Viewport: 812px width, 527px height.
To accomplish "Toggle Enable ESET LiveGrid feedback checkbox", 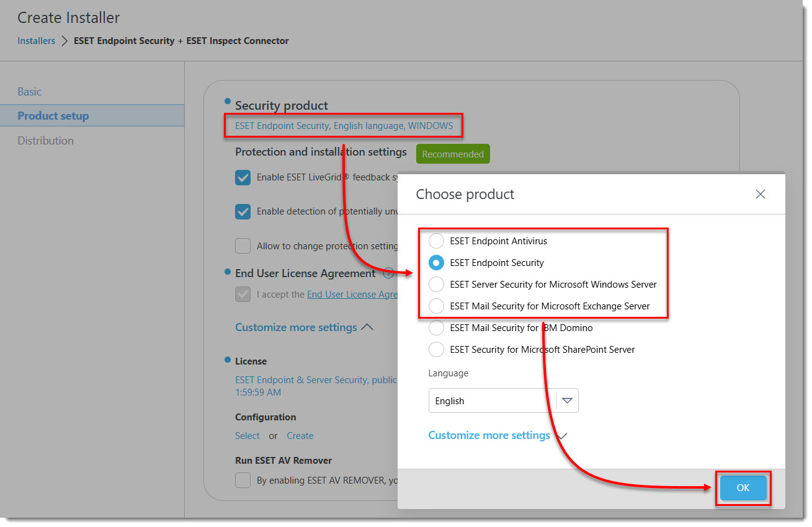I will 243,177.
